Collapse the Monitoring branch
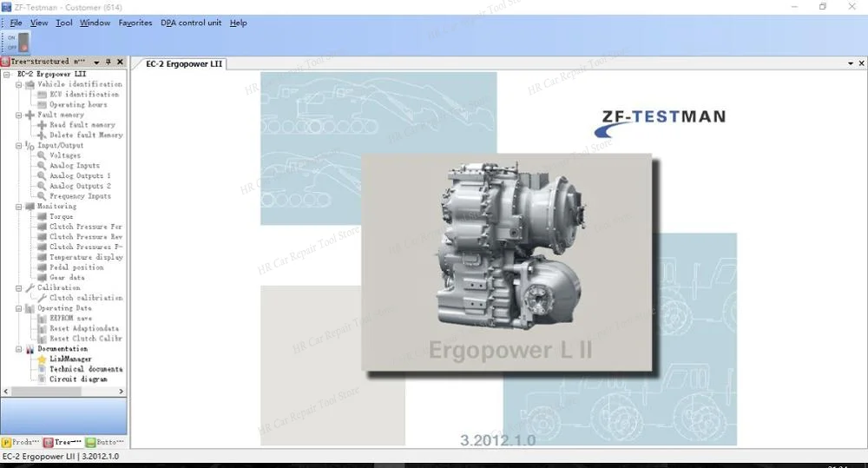The width and height of the screenshot is (868, 468). click(x=19, y=207)
